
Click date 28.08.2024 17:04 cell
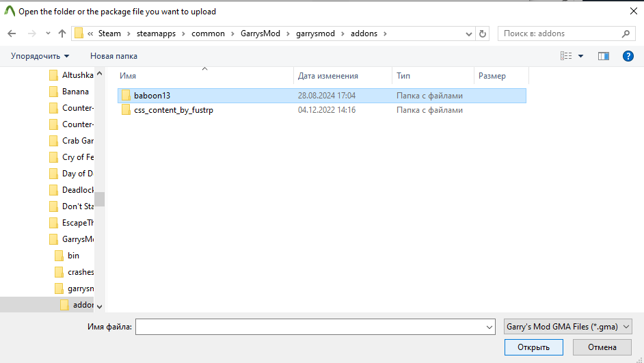pos(327,96)
